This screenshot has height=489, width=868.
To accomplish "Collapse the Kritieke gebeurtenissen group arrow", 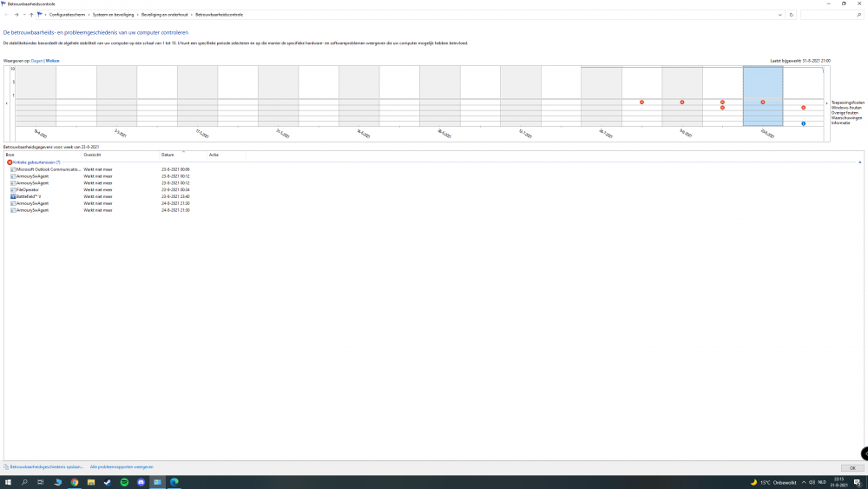I will point(859,162).
